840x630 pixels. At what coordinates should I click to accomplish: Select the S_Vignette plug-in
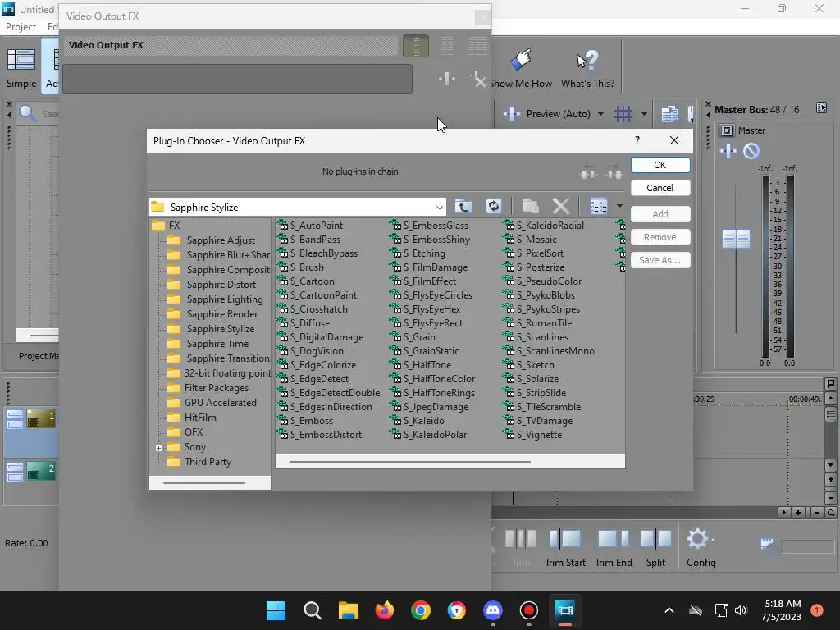point(539,435)
